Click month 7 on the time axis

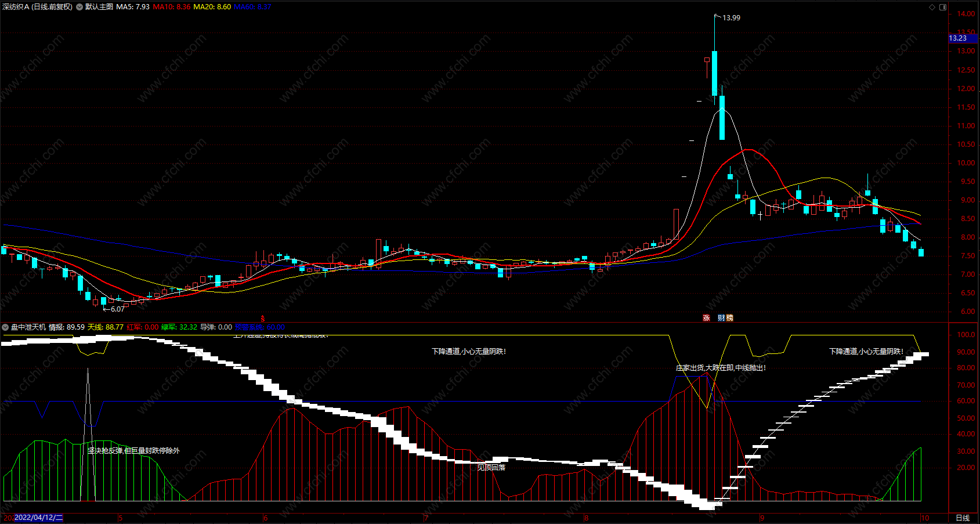[425, 518]
